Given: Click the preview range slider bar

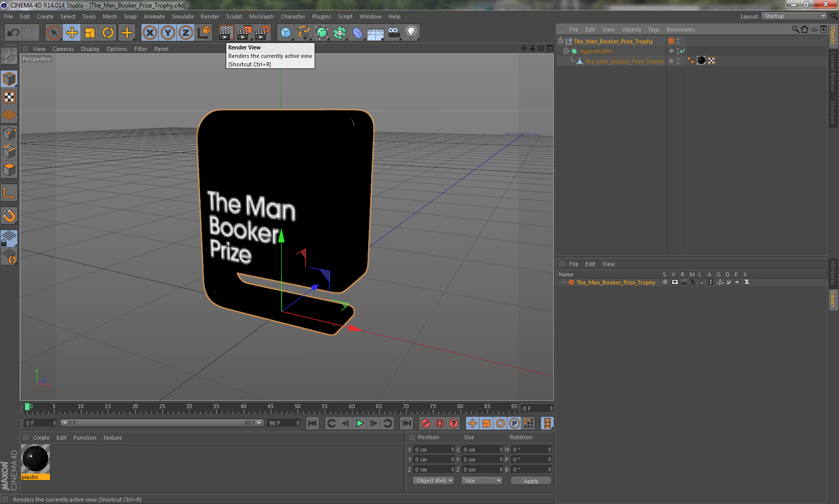Looking at the screenshot, I should (x=162, y=423).
